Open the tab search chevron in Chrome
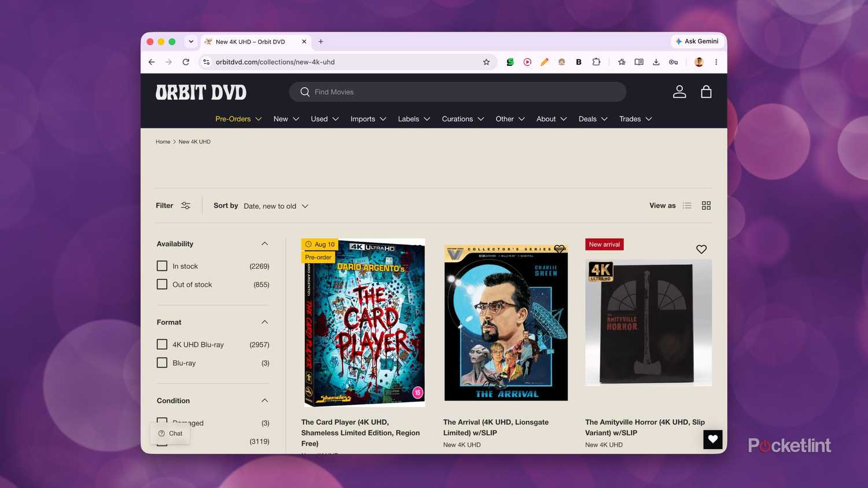Viewport: 868px width, 488px height. tap(191, 42)
